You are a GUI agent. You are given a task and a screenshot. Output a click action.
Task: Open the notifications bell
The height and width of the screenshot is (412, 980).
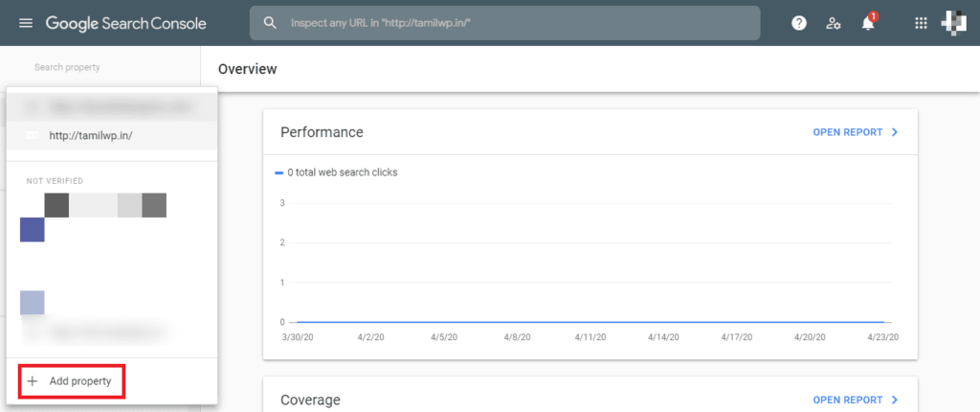pyautogui.click(x=868, y=23)
